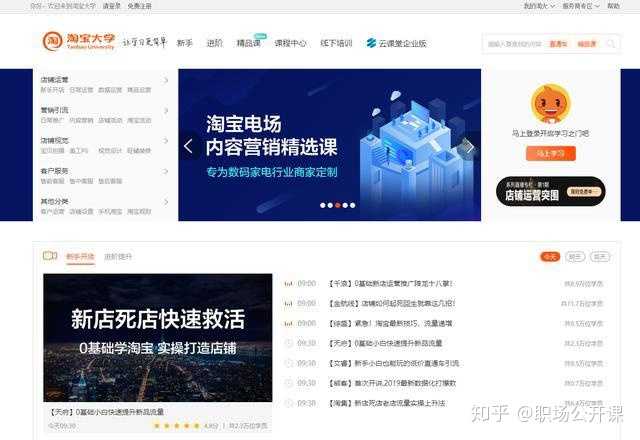
Task: Open the 我的淘大 dropdown
Action: [x=539, y=6]
